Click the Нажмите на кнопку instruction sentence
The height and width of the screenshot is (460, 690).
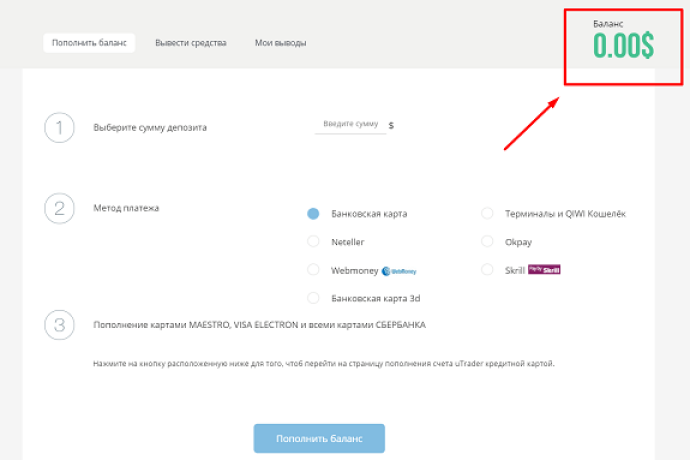(323, 364)
